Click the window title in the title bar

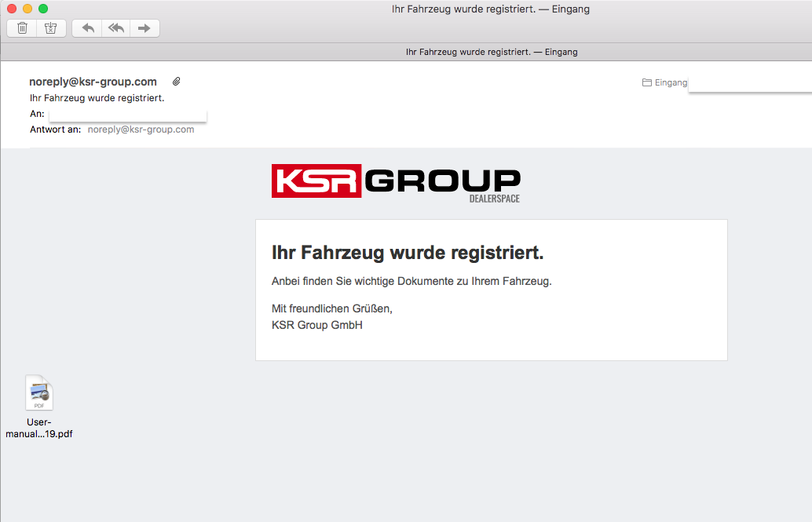click(490, 9)
